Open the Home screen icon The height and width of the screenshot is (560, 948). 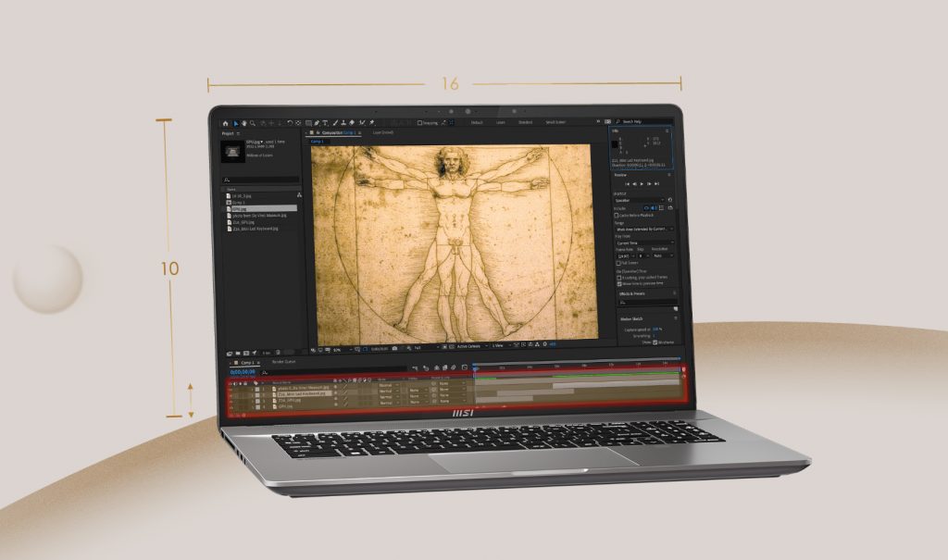(x=226, y=123)
